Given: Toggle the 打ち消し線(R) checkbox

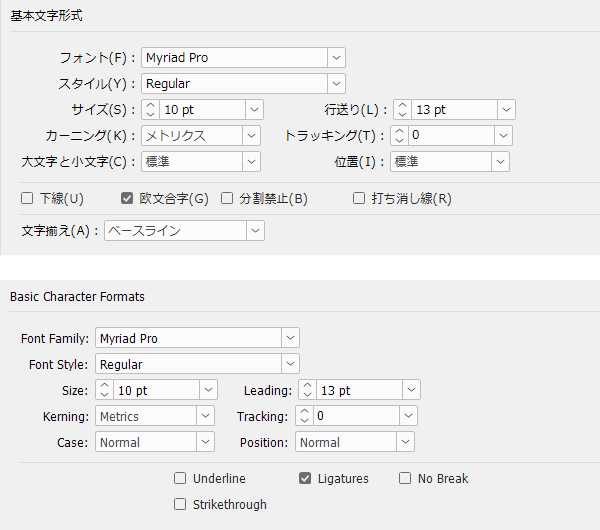Looking at the screenshot, I should pos(359,198).
